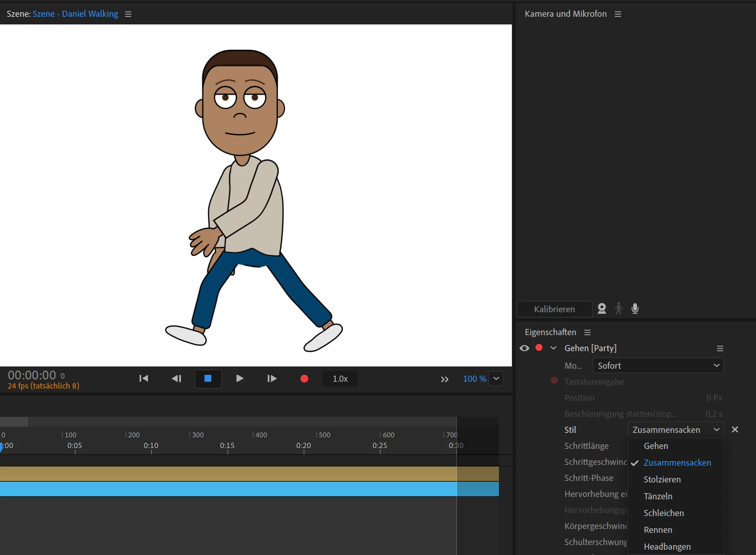Step back one frame
The image size is (756, 555).
[176, 378]
